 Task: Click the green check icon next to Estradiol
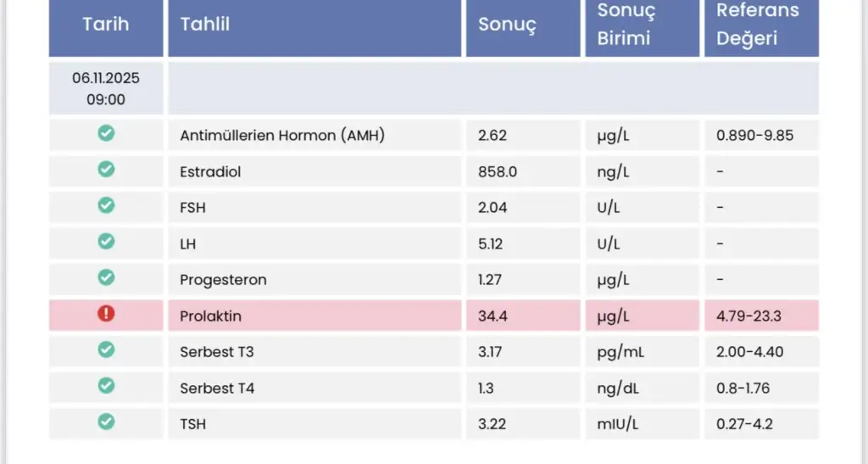[x=106, y=170]
